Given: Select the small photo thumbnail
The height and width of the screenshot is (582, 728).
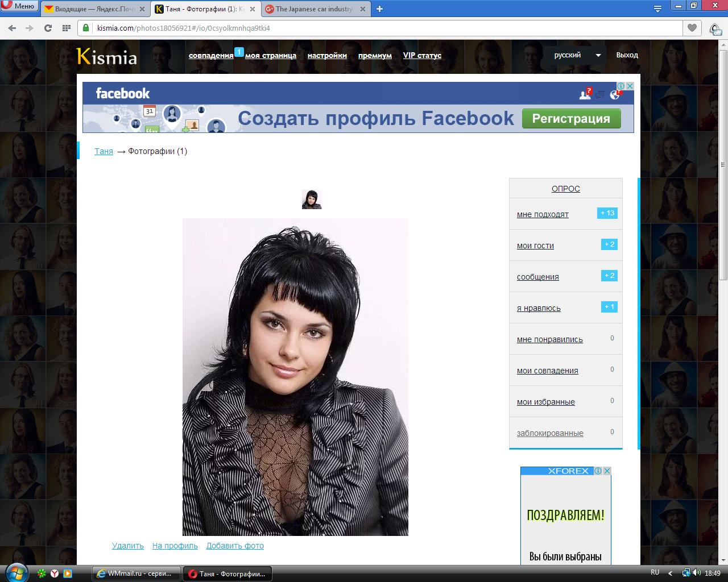Looking at the screenshot, I should point(312,199).
